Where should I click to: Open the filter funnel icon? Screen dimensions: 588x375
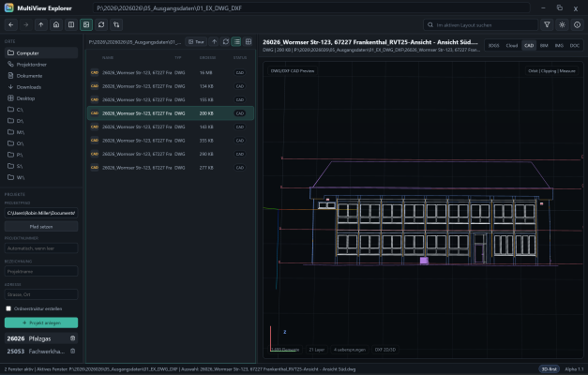point(547,24)
